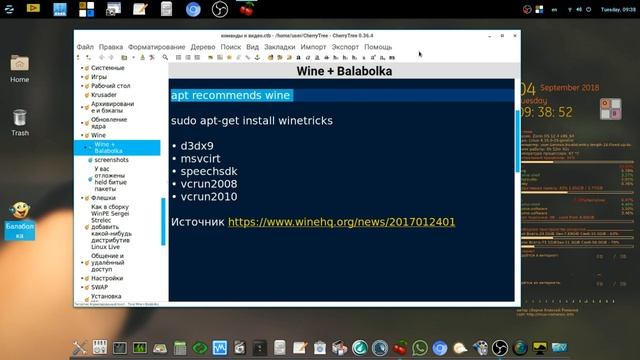
Task: Select the Флешки tree node
Action: (103, 198)
